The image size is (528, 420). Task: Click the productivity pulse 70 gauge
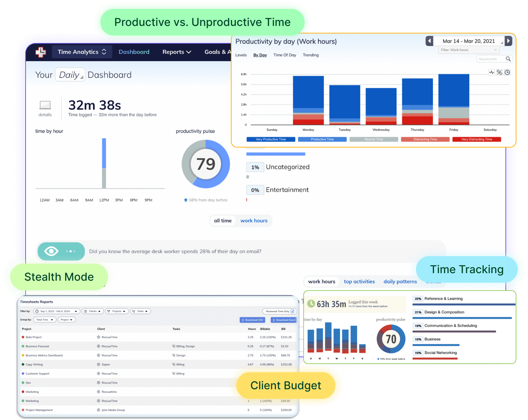pyautogui.click(x=391, y=339)
